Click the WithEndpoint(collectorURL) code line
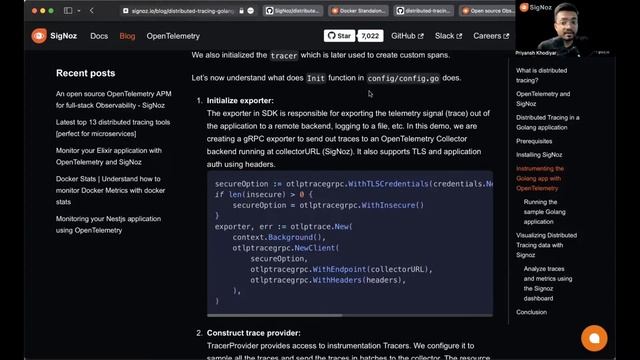 tap(341, 269)
